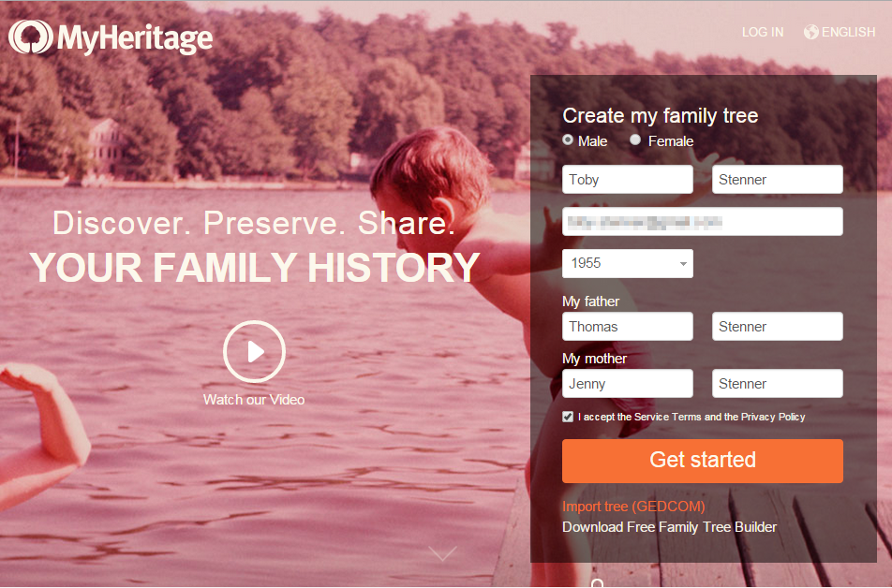This screenshot has width=892, height=588.
Task: Play the Watch our Video button
Action: 254,351
